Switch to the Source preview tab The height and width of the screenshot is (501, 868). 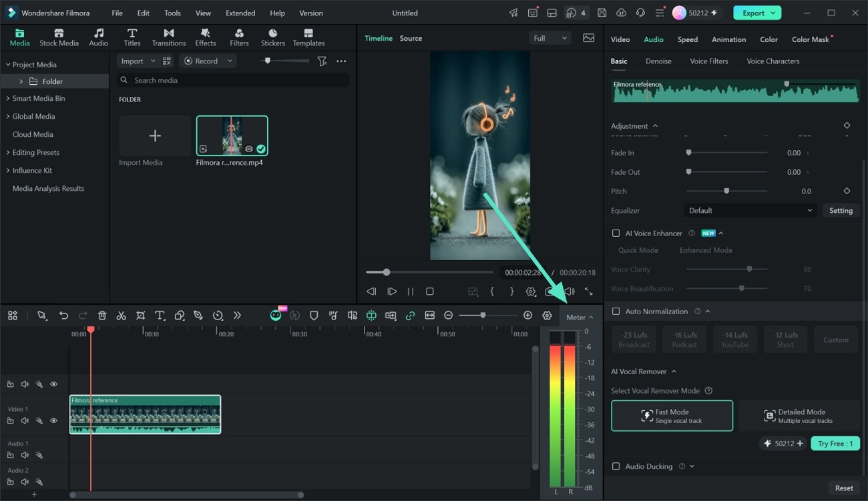[x=411, y=38]
